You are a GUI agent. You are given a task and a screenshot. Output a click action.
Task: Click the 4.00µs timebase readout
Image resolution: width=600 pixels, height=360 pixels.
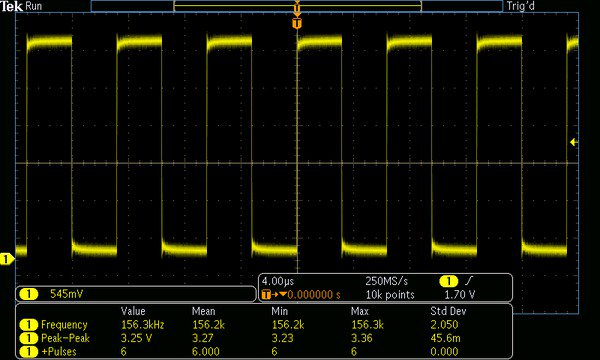pyautogui.click(x=277, y=281)
